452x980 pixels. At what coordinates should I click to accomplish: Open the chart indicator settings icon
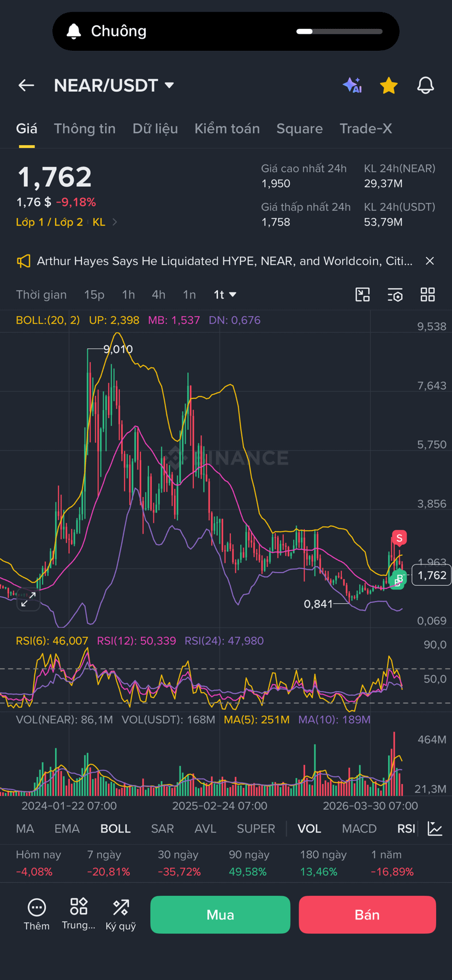tap(395, 295)
